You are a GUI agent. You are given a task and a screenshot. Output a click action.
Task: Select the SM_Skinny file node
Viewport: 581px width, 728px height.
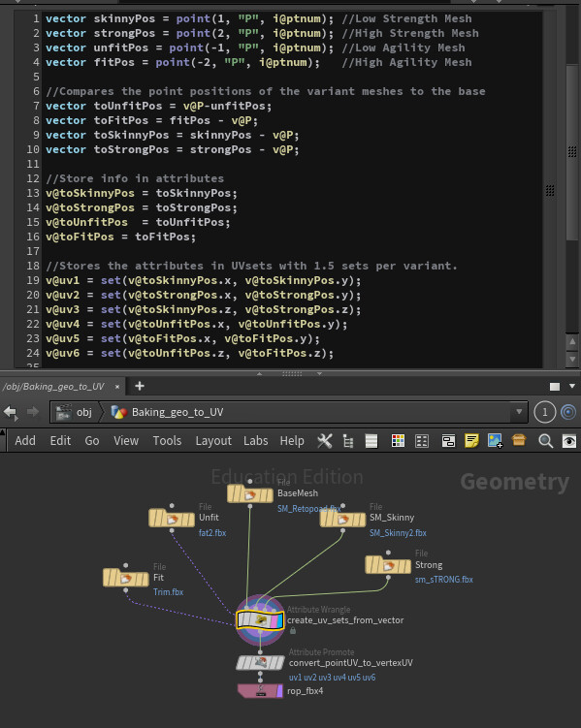[x=342, y=519]
